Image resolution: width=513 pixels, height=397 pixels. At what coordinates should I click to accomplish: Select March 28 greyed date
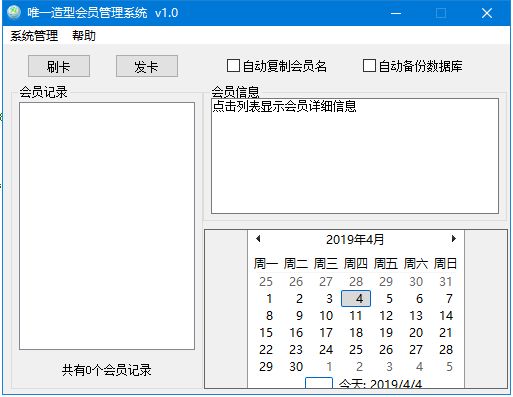(356, 282)
